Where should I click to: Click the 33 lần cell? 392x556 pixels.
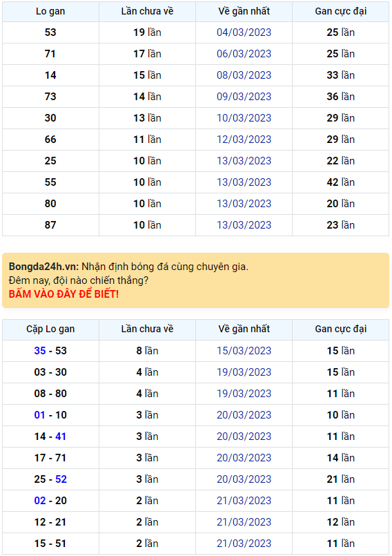341,75
